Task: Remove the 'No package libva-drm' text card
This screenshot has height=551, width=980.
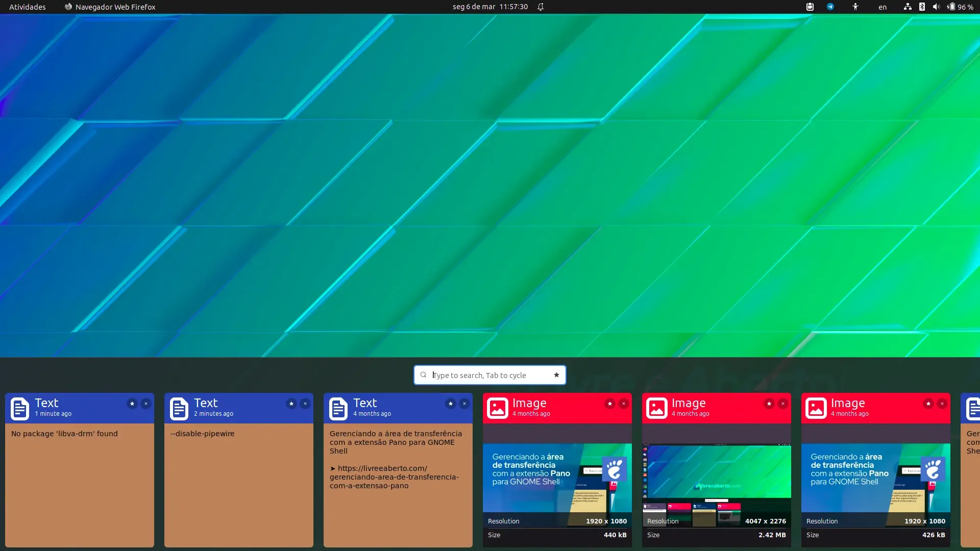Action: pos(145,404)
